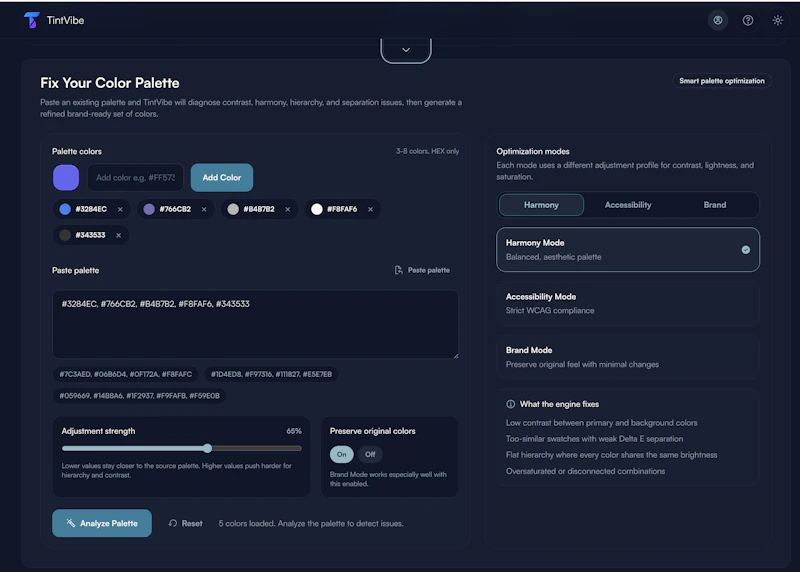800x572 pixels.
Task: Click the '5 colors loaded' status text
Action: (x=311, y=524)
